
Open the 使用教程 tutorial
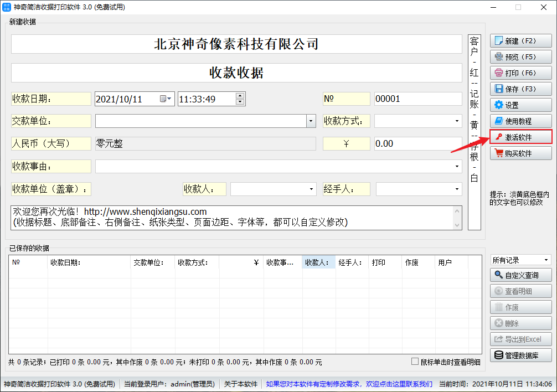521,121
